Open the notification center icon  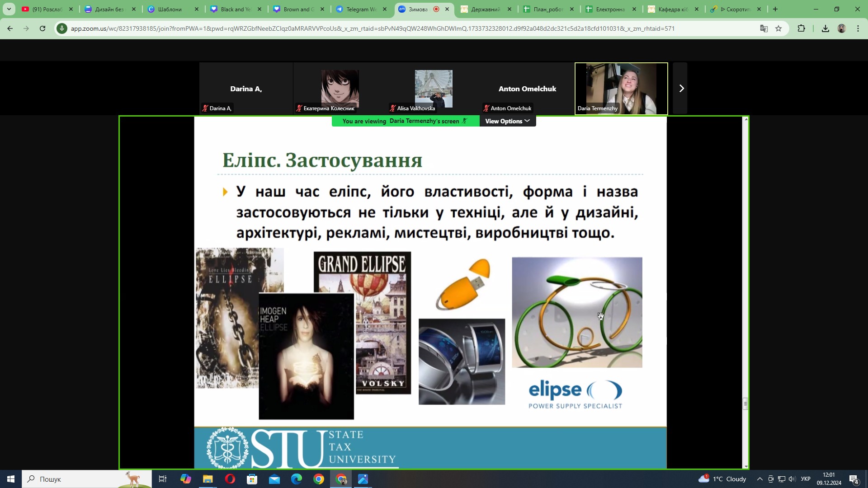click(854, 479)
